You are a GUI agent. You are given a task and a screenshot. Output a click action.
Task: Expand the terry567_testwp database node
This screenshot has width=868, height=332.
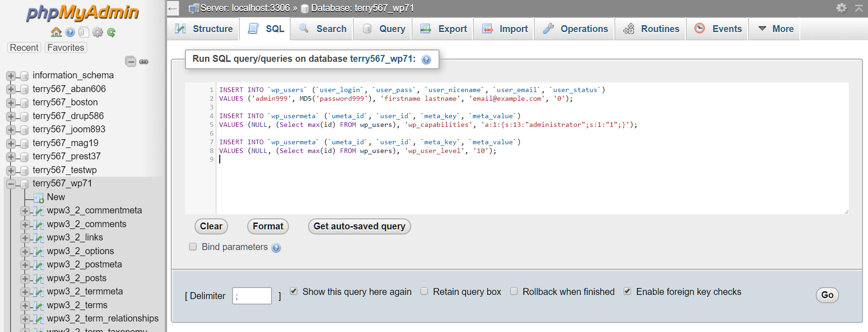(11, 170)
